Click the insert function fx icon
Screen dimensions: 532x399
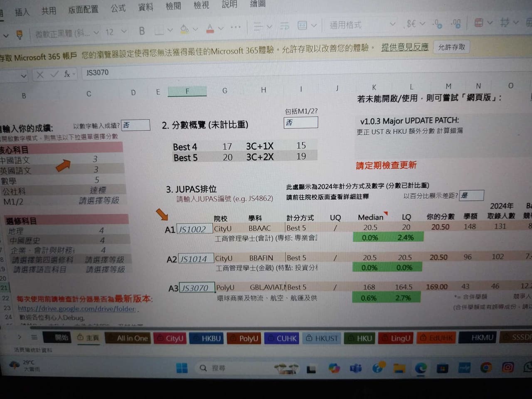tap(67, 74)
